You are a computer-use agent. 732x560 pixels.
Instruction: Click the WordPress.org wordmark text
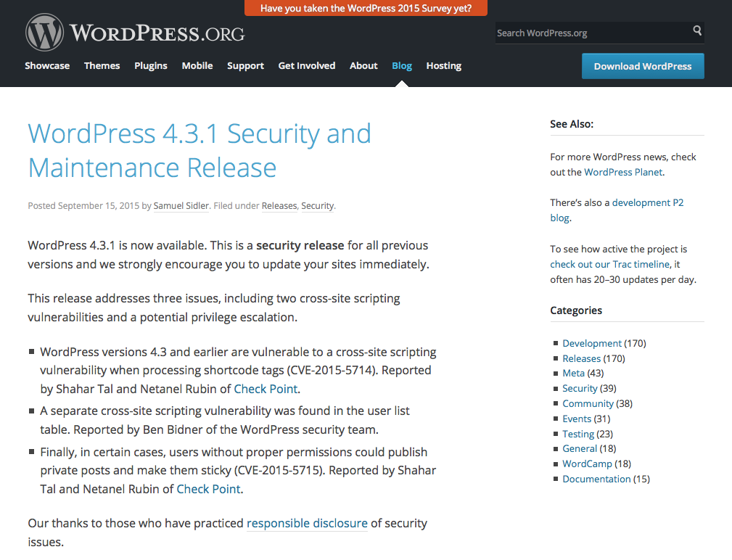coord(157,33)
